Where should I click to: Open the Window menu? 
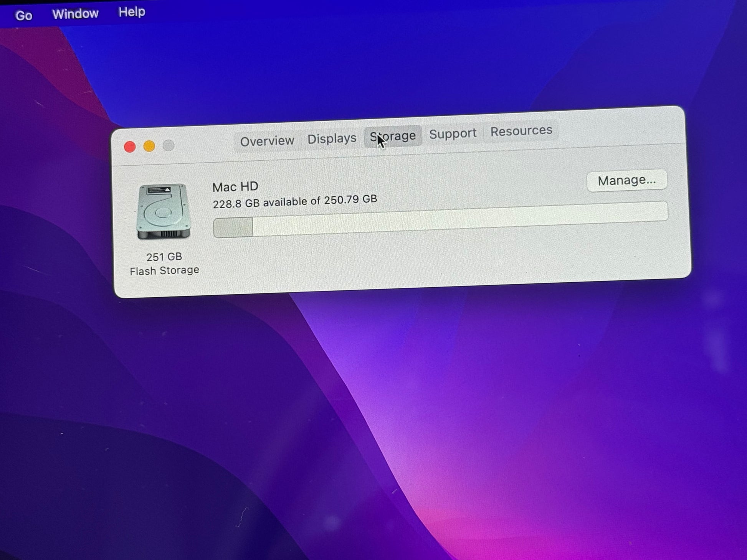pos(75,14)
